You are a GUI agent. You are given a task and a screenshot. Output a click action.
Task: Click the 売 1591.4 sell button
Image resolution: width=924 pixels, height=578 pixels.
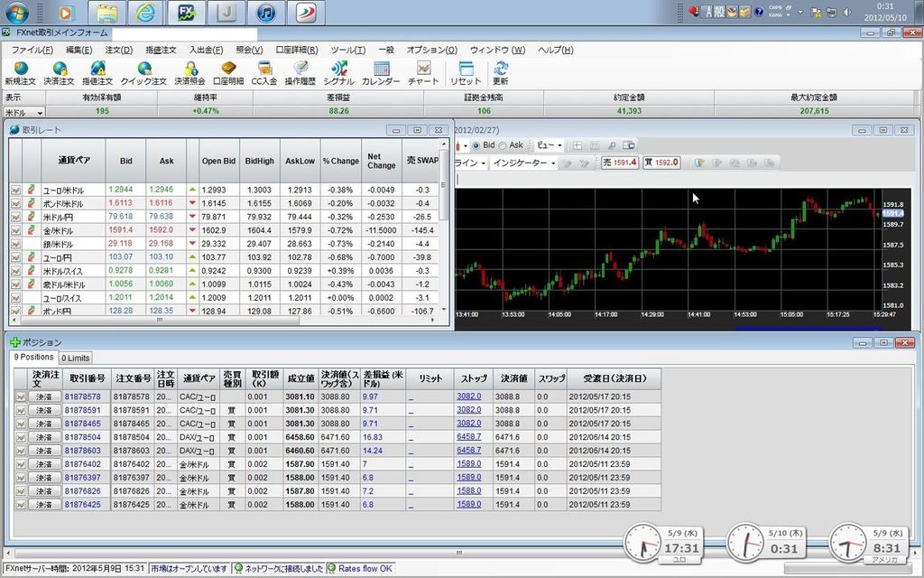coord(619,163)
